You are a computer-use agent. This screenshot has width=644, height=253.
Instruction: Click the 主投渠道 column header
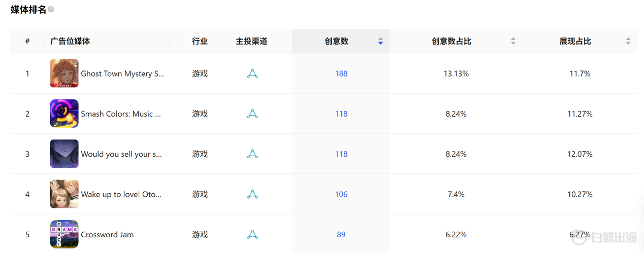(x=251, y=41)
